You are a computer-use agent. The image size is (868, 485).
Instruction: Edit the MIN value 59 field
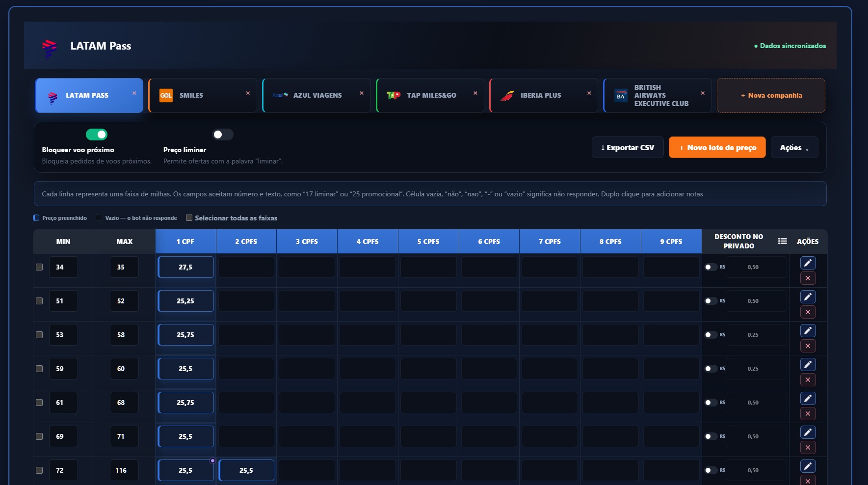coord(63,369)
